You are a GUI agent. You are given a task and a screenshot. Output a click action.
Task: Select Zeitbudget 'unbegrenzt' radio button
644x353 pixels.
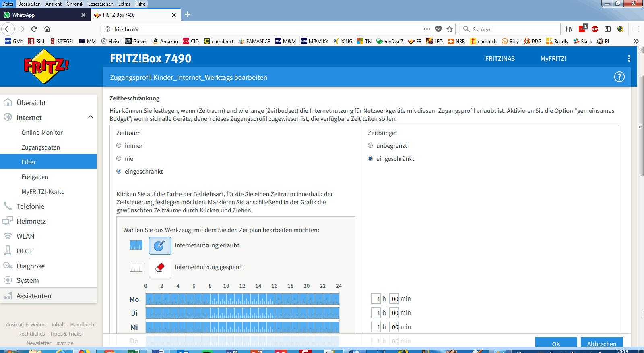(370, 145)
